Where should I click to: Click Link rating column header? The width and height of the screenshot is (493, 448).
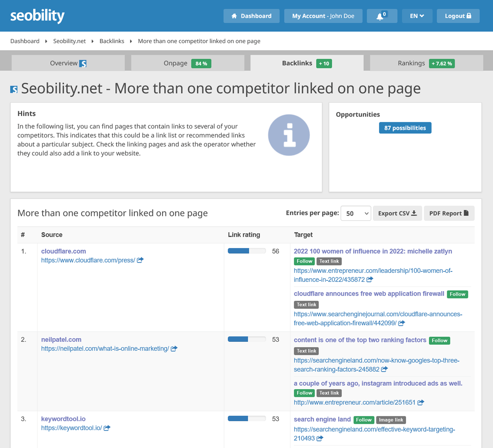point(244,235)
